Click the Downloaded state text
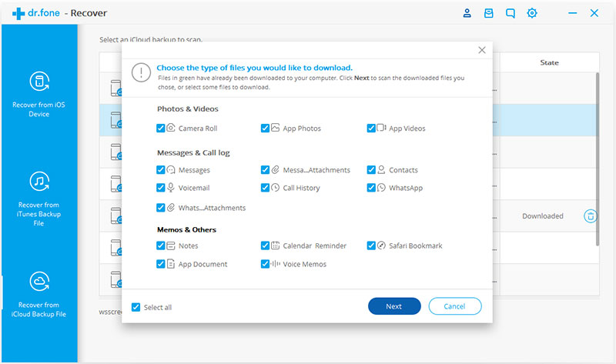The height and width of the screenshot is (364, 616). click(543, 216)
